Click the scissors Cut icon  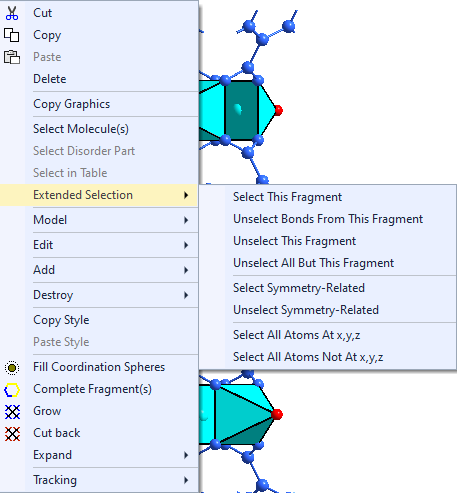[12, 13]
